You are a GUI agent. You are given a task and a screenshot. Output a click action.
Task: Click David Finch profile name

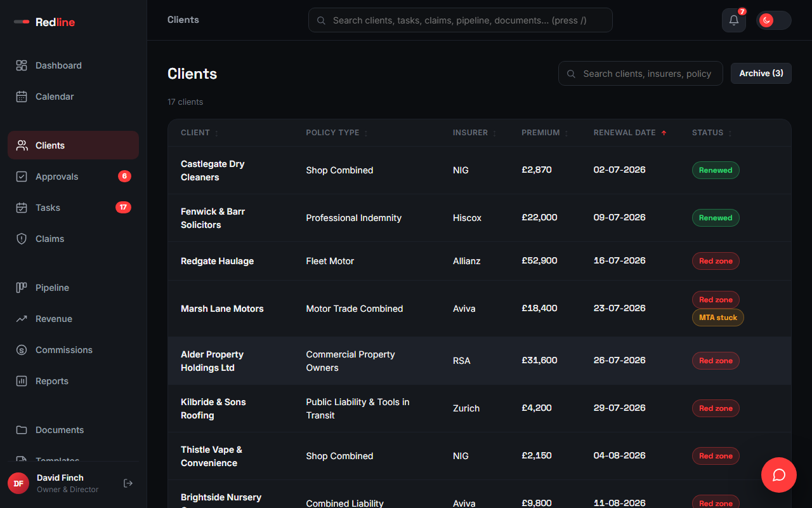click(60, 478)
